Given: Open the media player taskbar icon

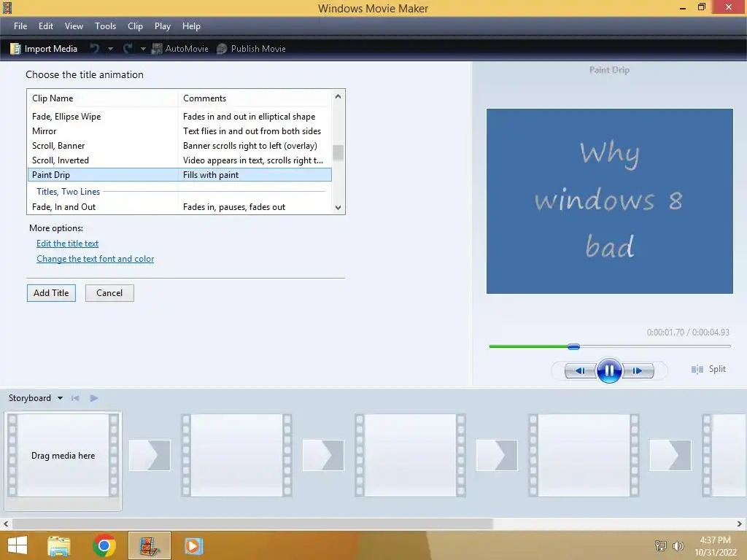Looking at the screenshot, I should tap(193, 545).
